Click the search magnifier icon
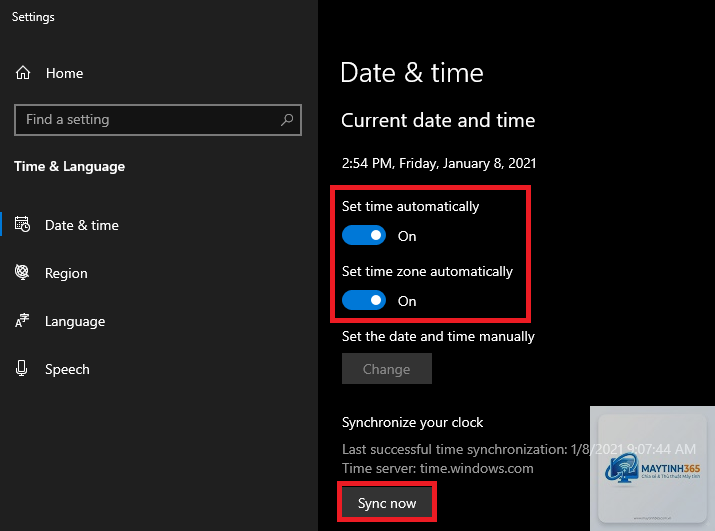Viewport: 715px width, 531px height. pos(287,120)
